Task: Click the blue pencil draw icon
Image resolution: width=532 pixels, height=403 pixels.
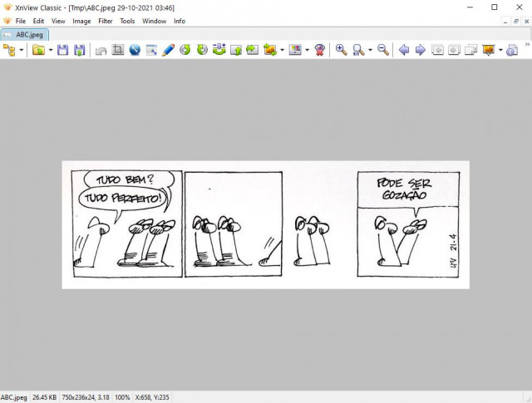Action: 168,50
